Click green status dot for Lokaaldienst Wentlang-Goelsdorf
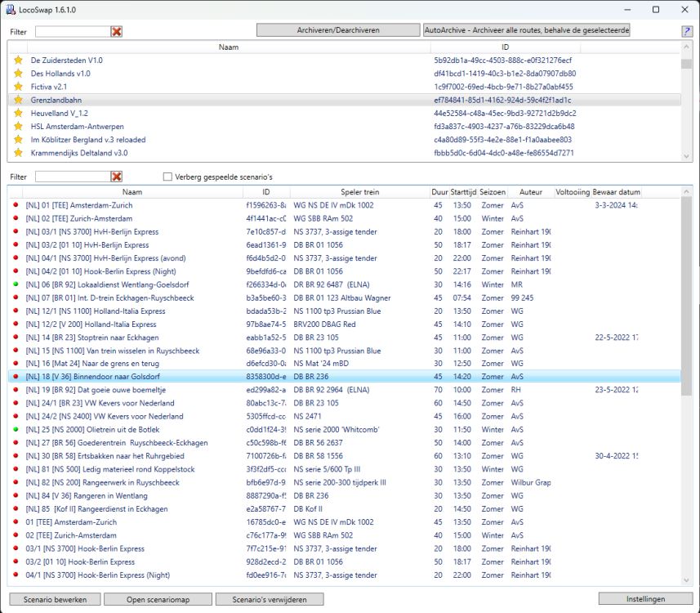Screen dimensions: 700x613 click(16, 284)
